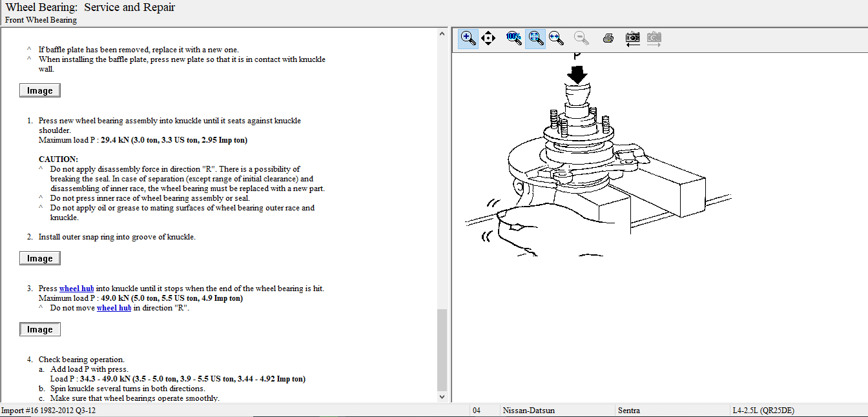This screenshot has width=868, height=417.
Task: Click the fit-width zoom icon
Action: (556, 38)
